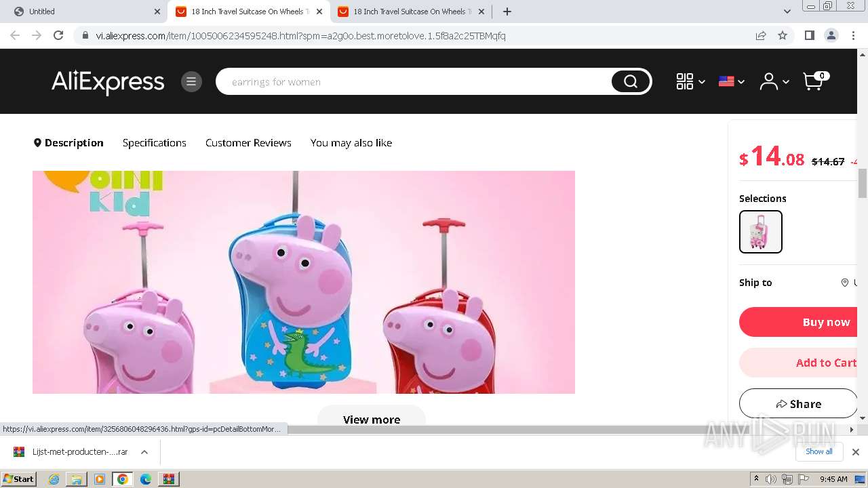868x488 pixels.
Task: Jump to You may also like section
Action: coord(351,142)
